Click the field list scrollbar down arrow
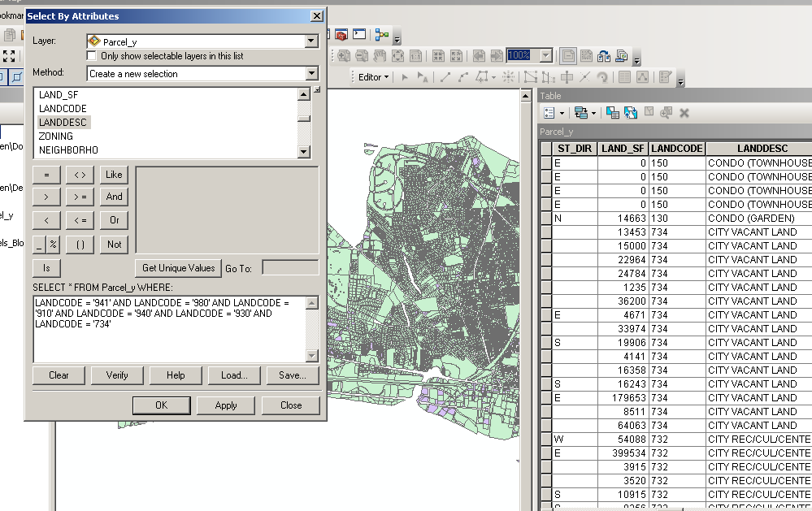 (x=304, y=151)
